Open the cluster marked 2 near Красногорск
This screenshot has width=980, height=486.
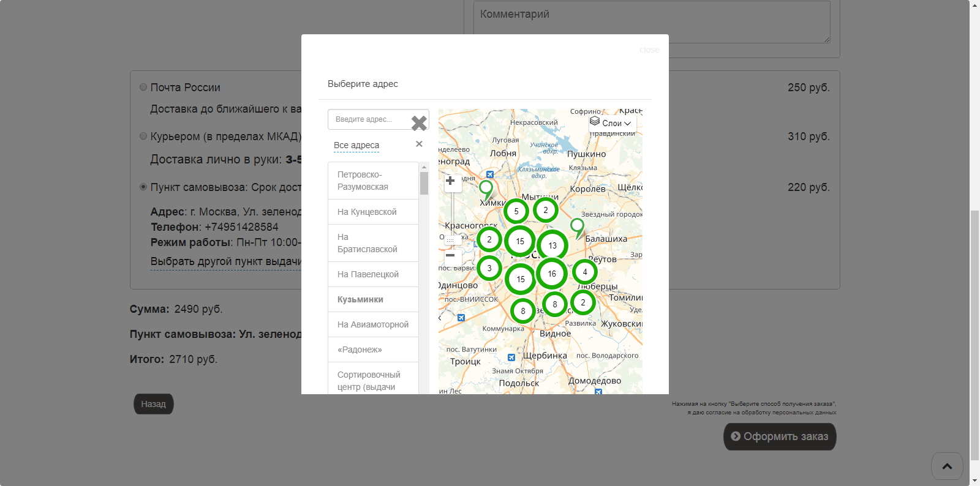point(489,239)
